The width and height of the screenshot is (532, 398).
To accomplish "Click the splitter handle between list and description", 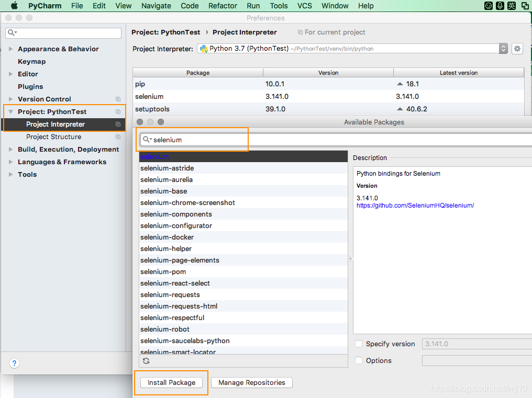I will [350, 259].
